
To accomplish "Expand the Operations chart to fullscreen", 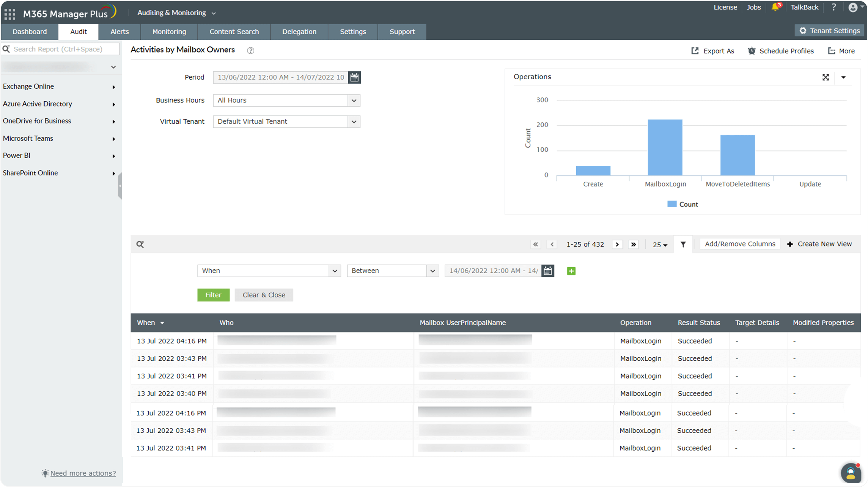I will click(x=826, y=77).
